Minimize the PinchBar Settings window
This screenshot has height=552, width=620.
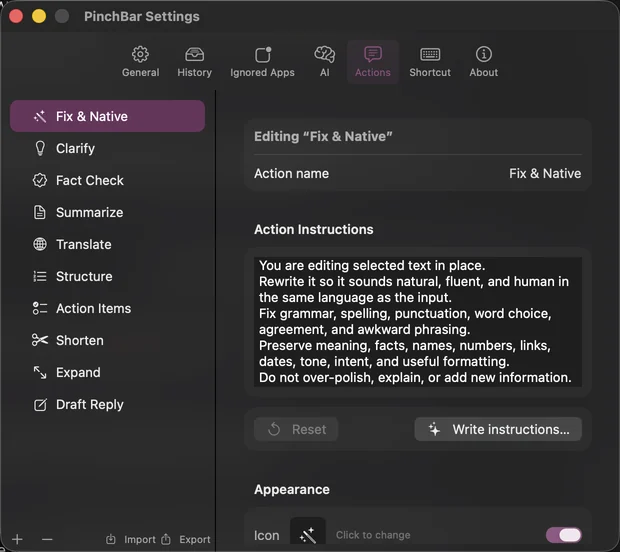point(39,16)
